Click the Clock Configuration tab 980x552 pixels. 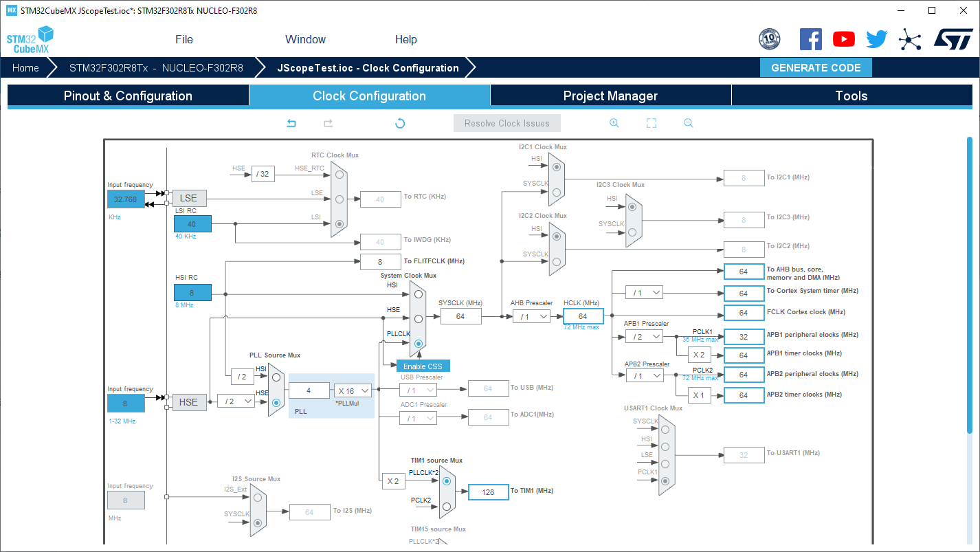[x=369, y=96]
